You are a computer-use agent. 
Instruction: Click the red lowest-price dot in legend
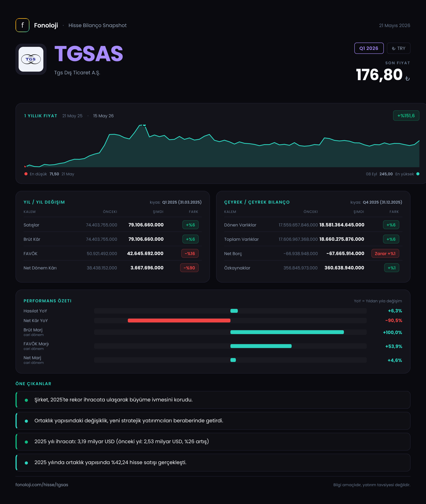tap(26, 174)
